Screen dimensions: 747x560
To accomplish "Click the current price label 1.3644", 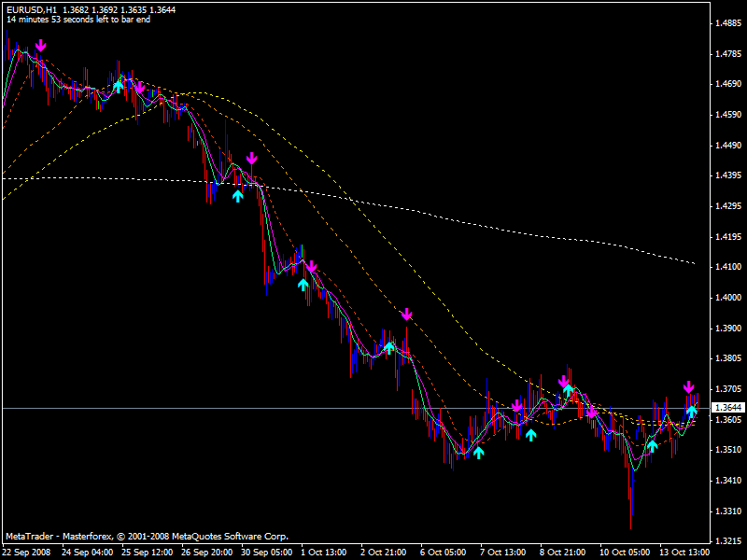I will pos(728,408).
